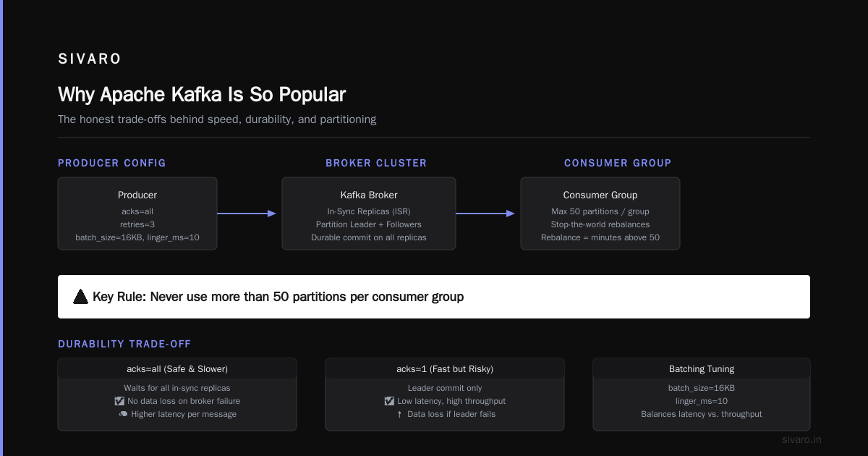Click the 'Kafka Broker' card title
Viewport: 868px width, 456px height.
click(369, 195)
